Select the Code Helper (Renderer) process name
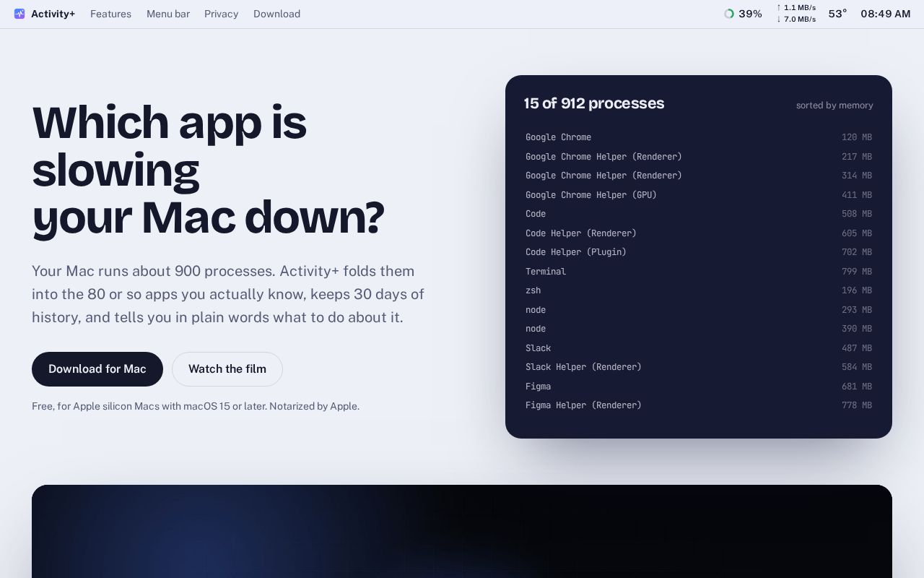This screenshot has height=578, width=924. click(x=581, y=233)
